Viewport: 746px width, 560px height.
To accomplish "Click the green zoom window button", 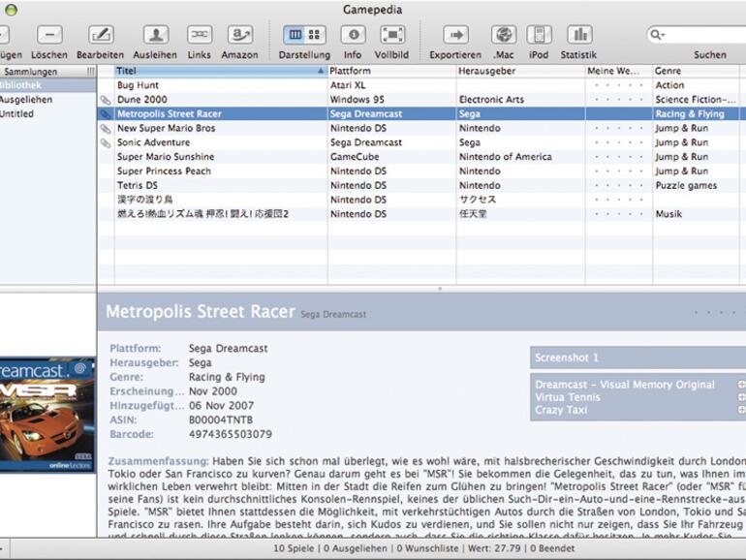I will 11,10.
